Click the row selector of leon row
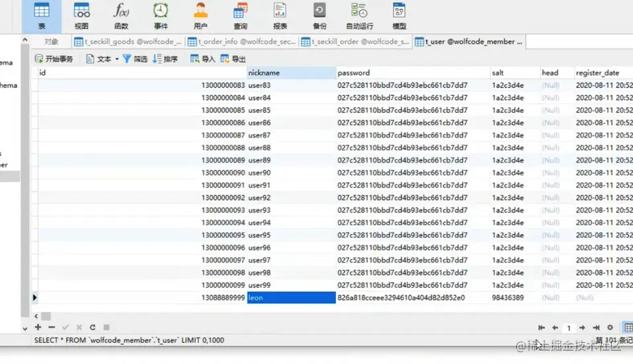Screen dimensions: 633x364 [x=34, y=297]
